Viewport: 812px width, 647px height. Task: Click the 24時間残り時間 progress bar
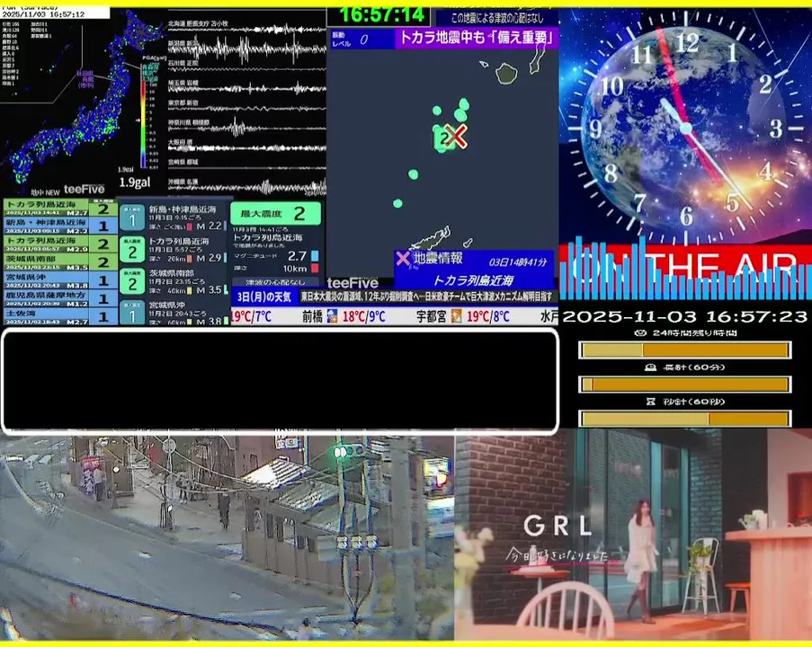point(684,350)
